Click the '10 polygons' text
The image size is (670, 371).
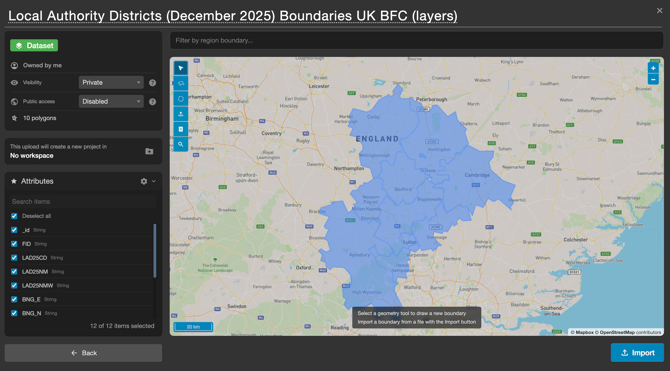click(x=39, y=118)
